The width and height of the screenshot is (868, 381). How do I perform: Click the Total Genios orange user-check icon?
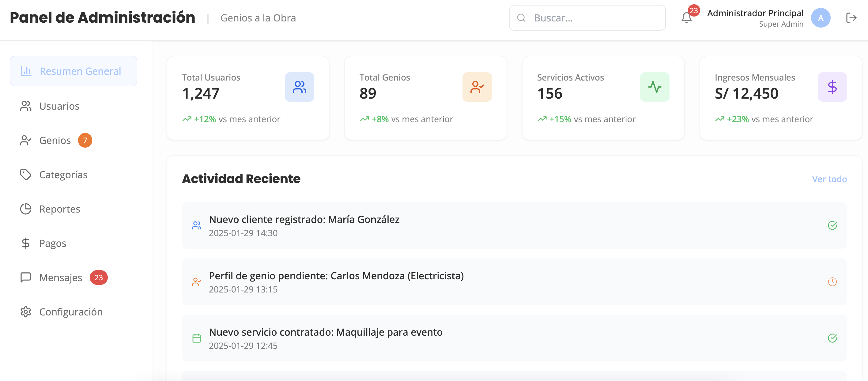tap(477, 87)
